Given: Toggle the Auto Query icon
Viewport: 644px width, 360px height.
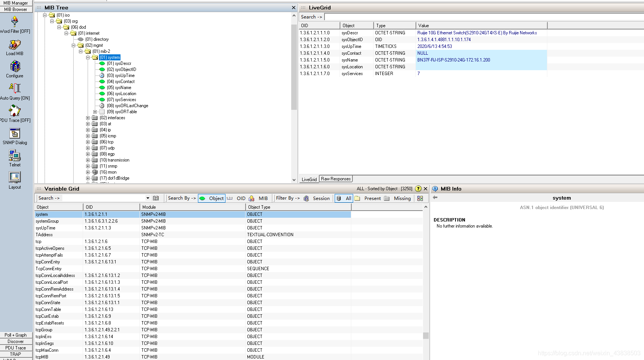Looking at the screenshot, I should pyautogui.click(x=15, y=88).
